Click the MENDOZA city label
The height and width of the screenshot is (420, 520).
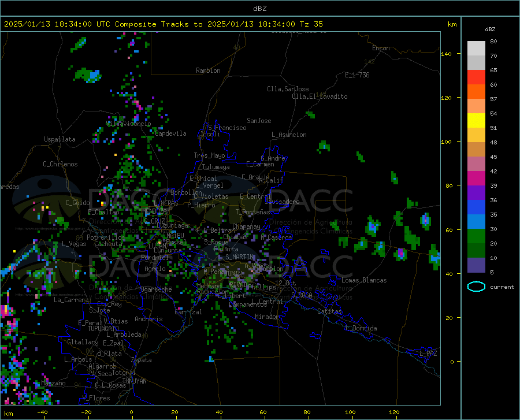point(154,211)
